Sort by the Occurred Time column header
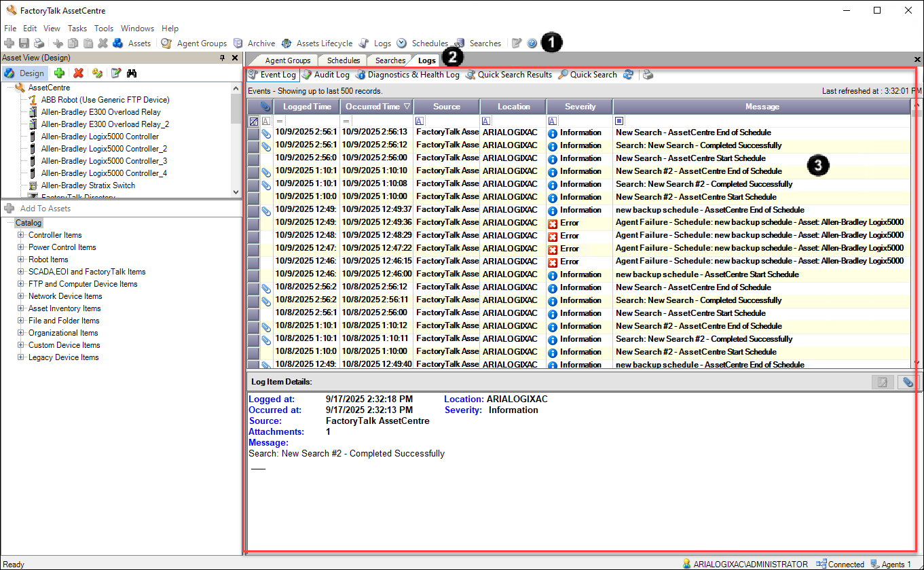Image resolution: width=924 pixels, height=570 pixels. tap(377, 107)
